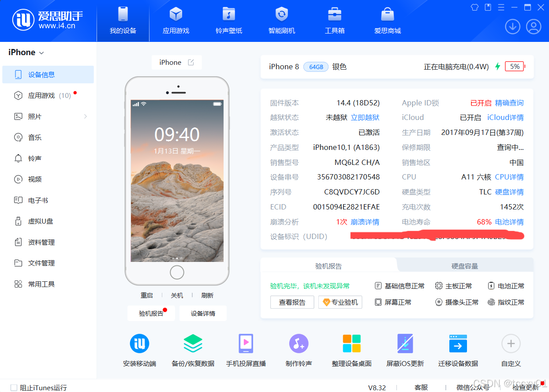Click the 主板正常 status item
549x392 pixels.
tap(453, 286)
